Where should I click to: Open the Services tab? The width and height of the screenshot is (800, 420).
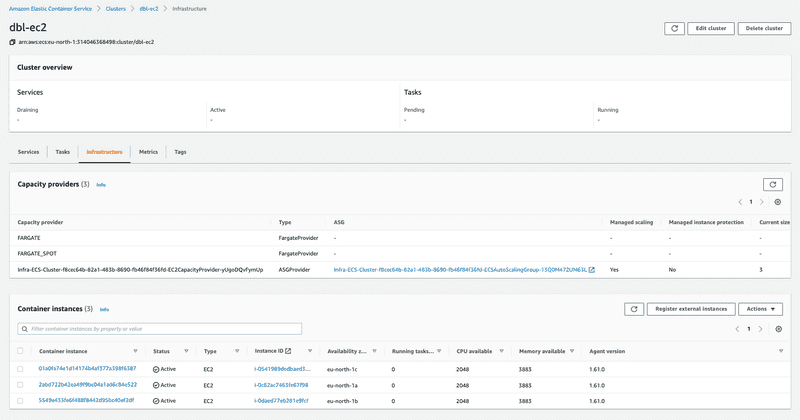pyautogui.click(x=28, y=152)
